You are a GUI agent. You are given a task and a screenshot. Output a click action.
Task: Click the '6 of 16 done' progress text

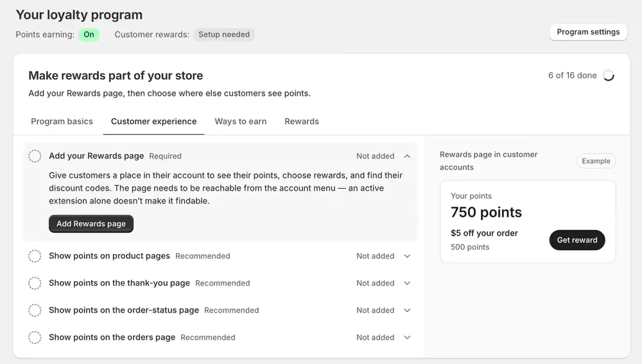(x=573, y=75)
